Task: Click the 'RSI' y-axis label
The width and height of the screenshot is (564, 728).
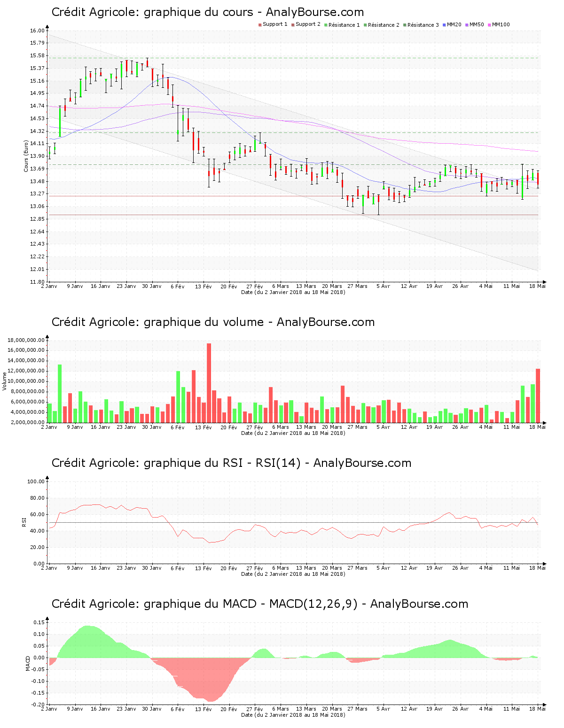Action: point(24,522)
